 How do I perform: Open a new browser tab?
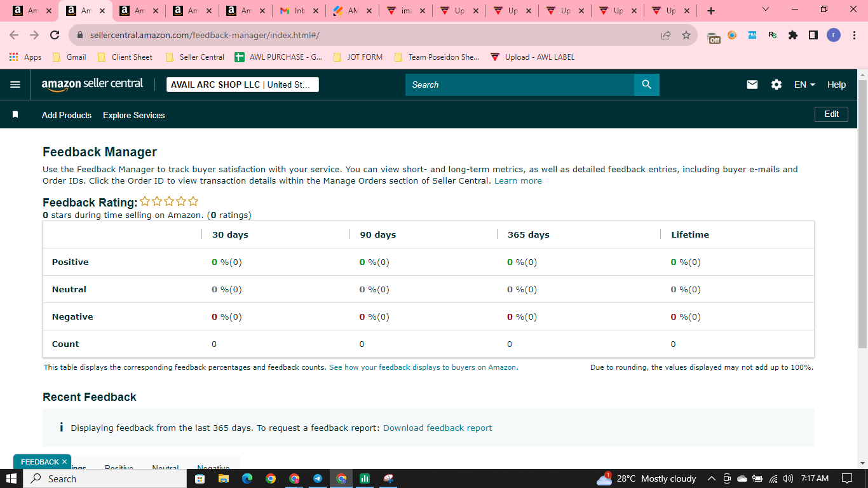[x=711, y=11]
